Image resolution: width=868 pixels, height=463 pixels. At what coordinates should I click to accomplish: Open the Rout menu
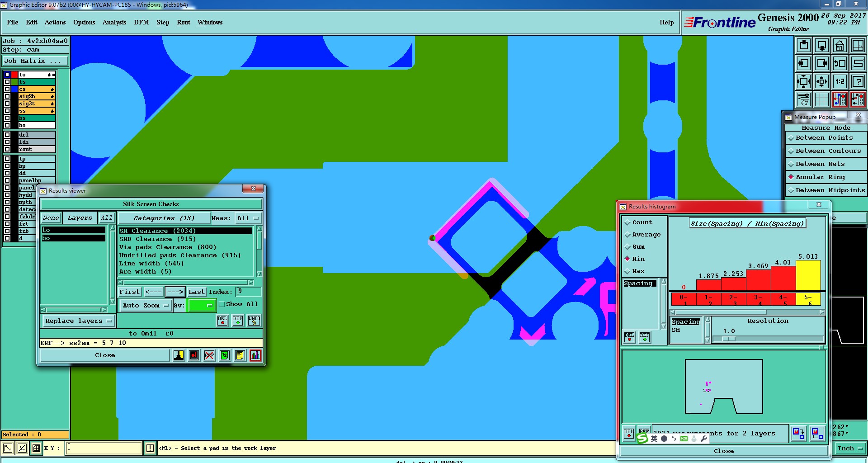(184, 22)
